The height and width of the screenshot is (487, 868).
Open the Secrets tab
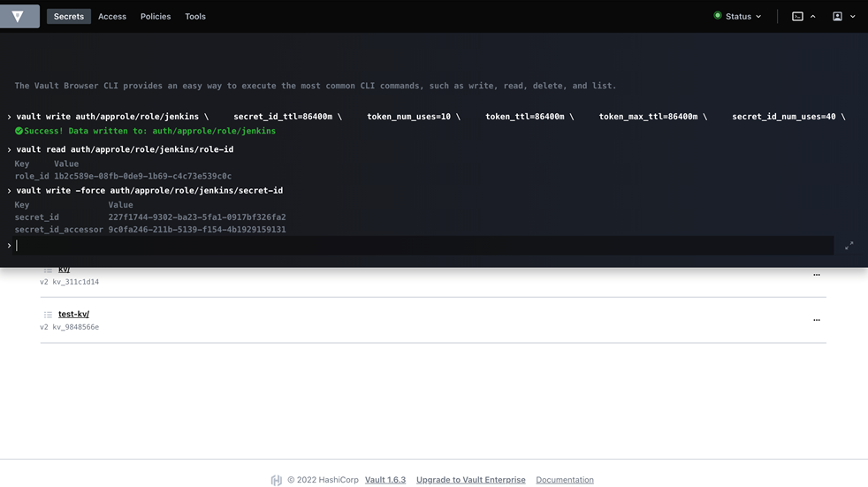[68, 16]
